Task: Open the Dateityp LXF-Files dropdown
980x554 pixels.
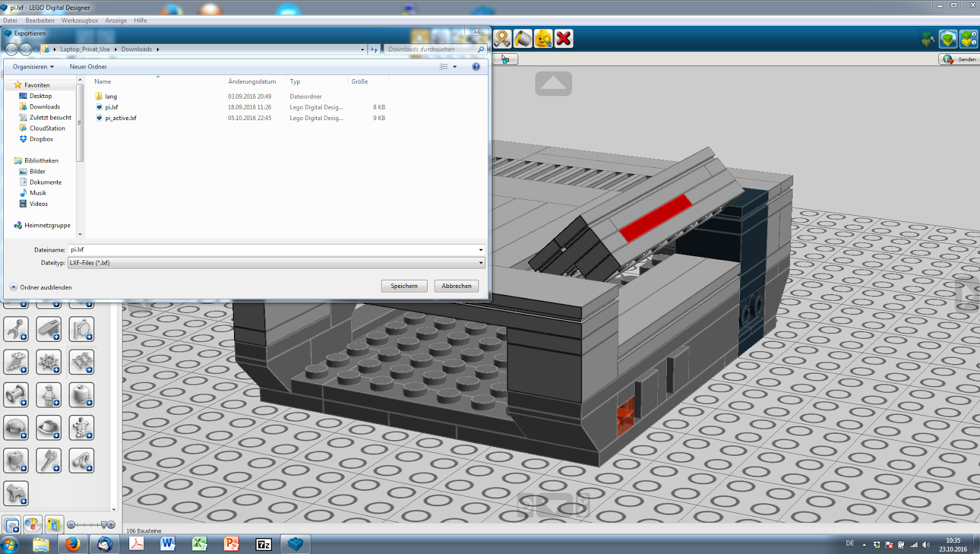Action: coord(276,263)
